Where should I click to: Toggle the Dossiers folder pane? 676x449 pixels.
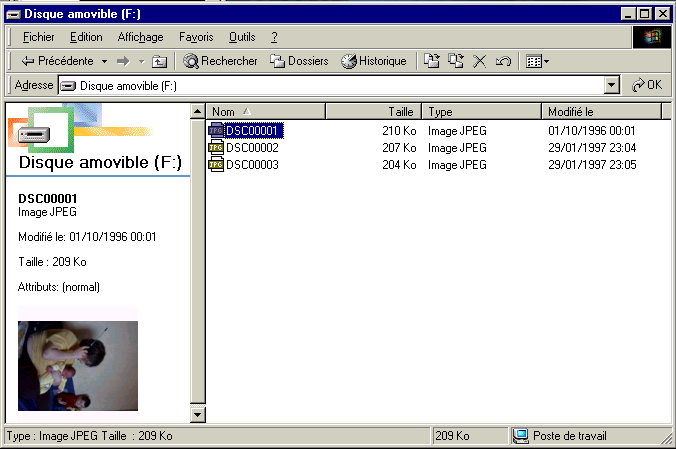click(x=299, y=61)
